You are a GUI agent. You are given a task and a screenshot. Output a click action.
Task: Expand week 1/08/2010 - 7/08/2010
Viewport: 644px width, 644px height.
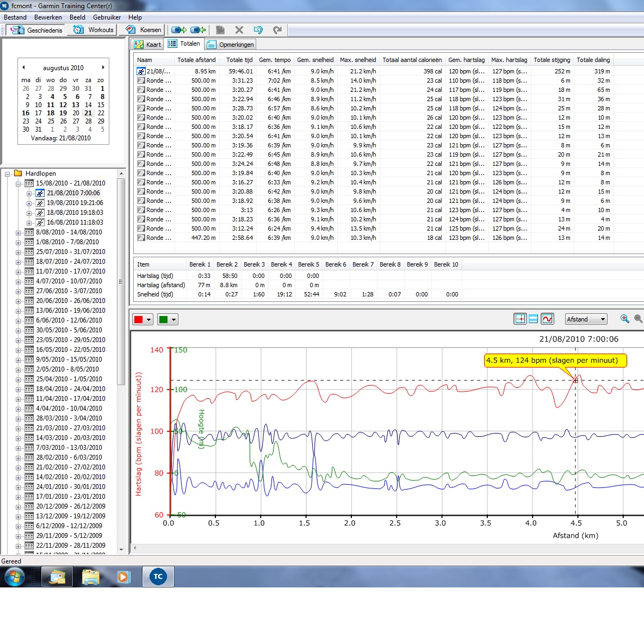point(18,243)
